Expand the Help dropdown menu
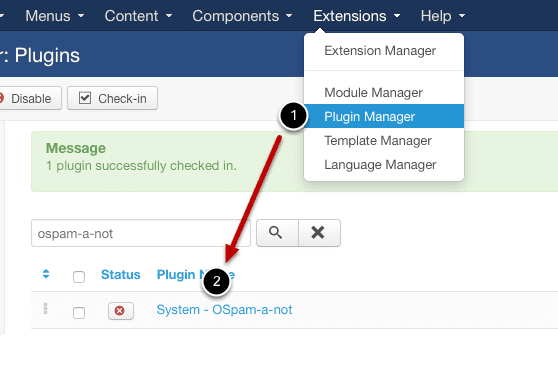Viewport: 558px width, 390px height. click(443, 16)
